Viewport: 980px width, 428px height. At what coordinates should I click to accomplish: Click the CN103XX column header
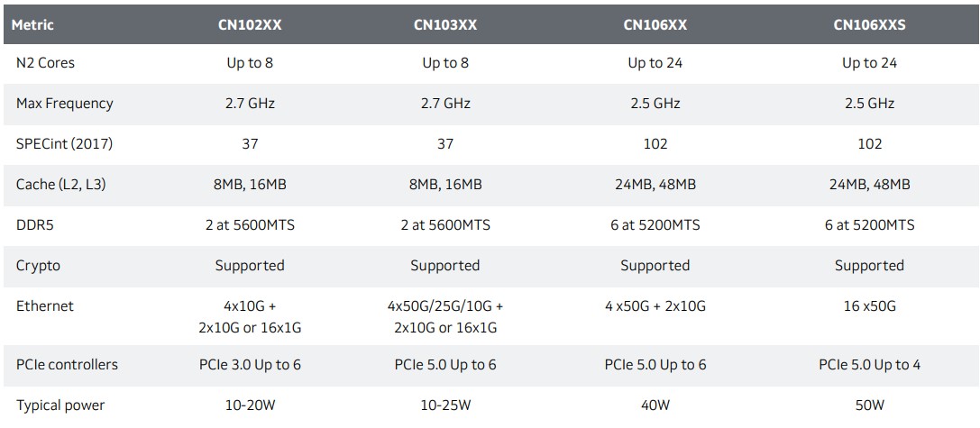pyautogui.click(x=444, y=25)
